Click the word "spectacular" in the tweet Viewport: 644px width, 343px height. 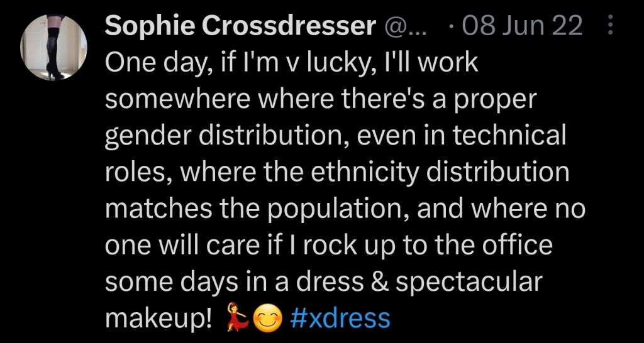[x=470, y=281]
